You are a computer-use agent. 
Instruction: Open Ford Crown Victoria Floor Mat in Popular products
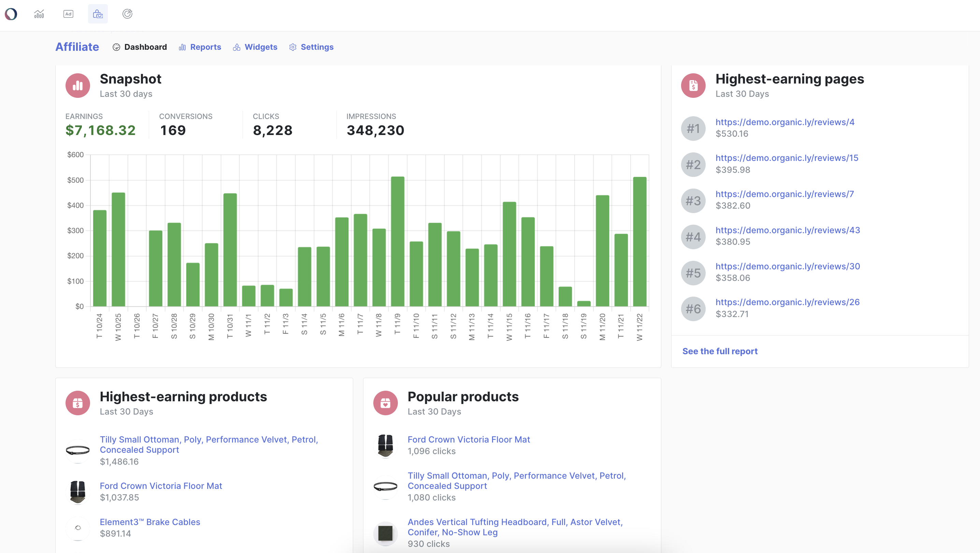click(x=469, y=439)
